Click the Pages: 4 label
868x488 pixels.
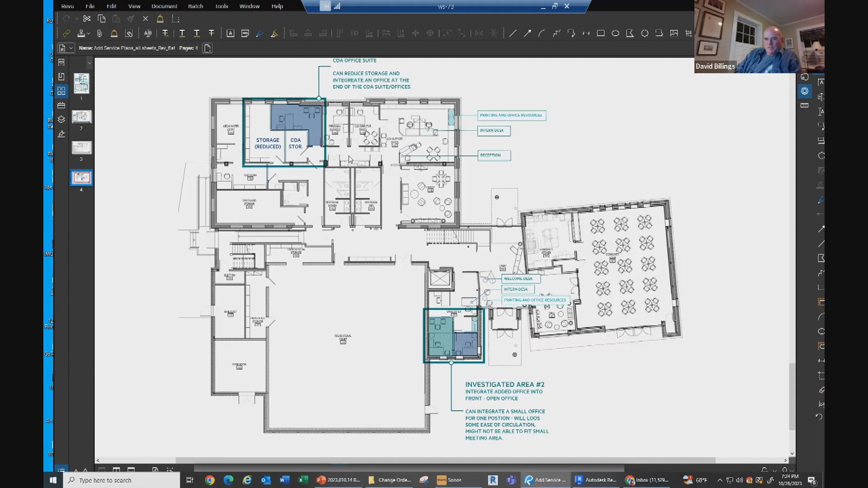coord(189,48)
